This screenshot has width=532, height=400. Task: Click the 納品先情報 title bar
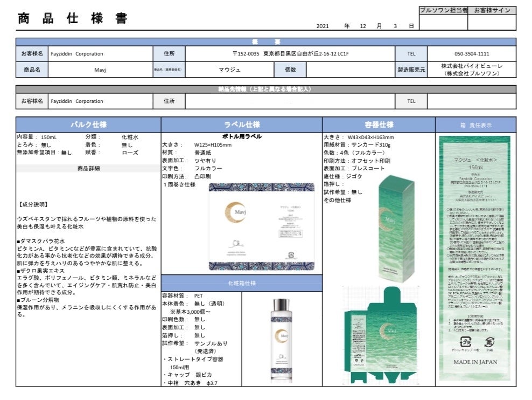tap(265, 89)
